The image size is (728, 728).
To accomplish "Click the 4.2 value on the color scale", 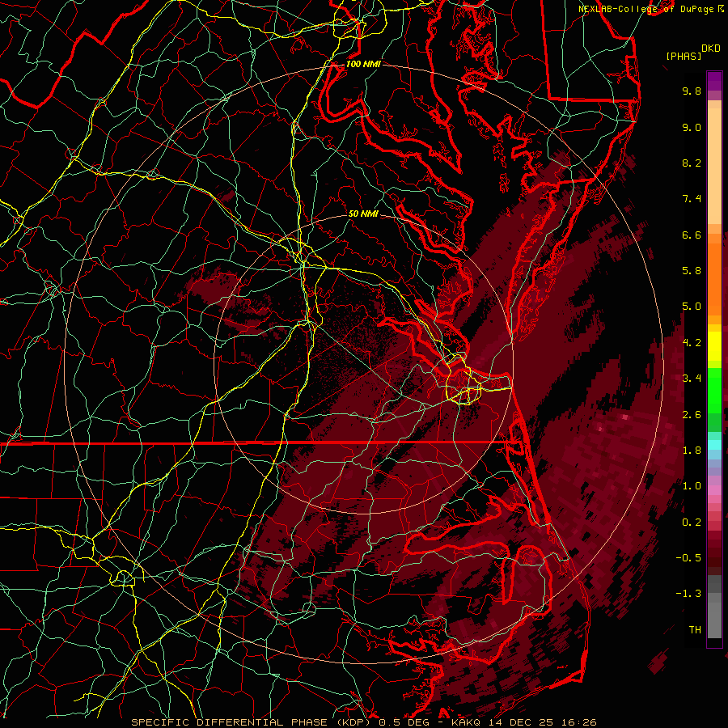I will tap(692, 343).
